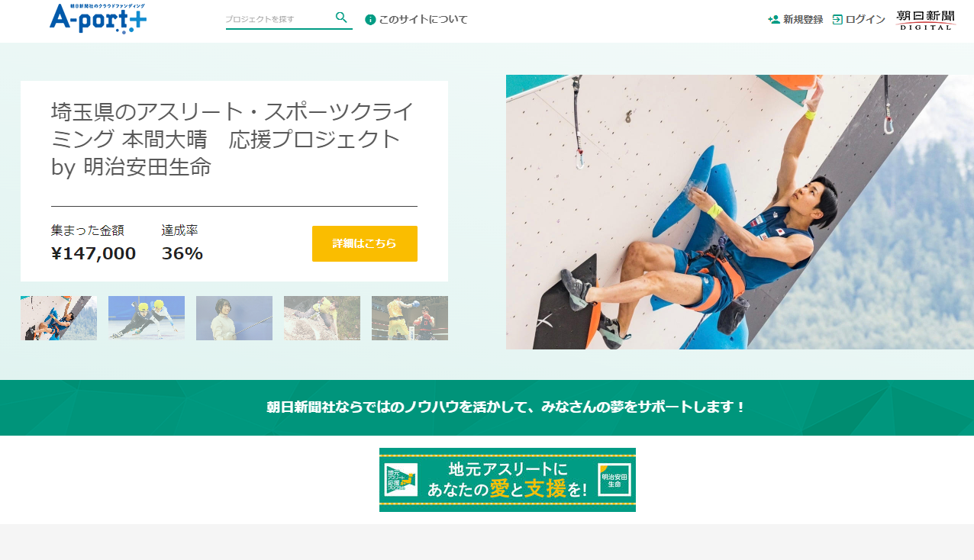Open the このサイトについて menu link
This screenshot has height=560, width=974.
click(x=423, y=19)
